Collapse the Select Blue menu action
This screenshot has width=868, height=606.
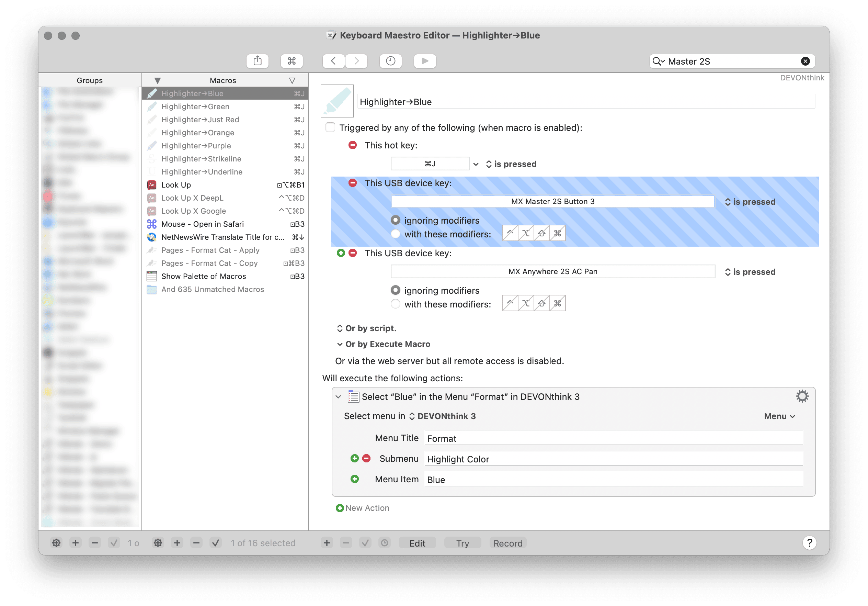click(x=338, y=397)
